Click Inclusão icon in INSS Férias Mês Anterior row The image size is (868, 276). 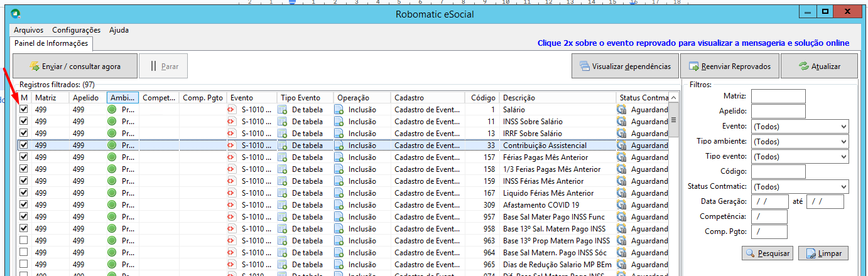tap(339, 181)
